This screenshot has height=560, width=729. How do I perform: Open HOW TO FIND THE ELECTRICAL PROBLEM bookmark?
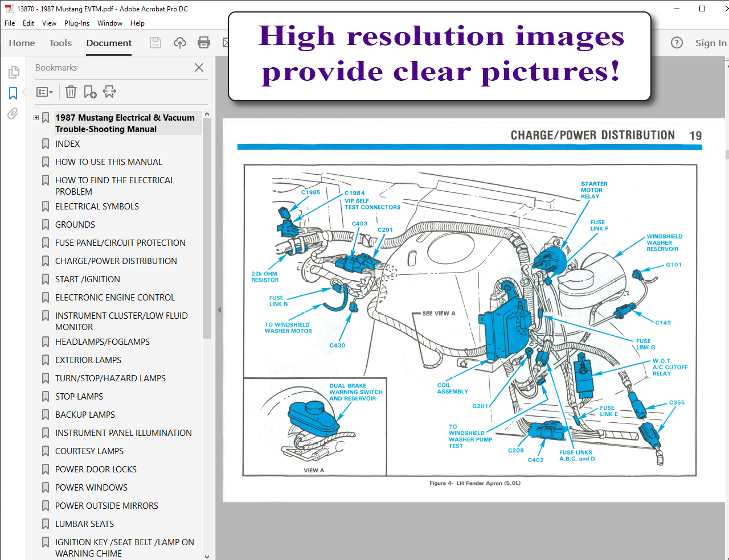pos(114,186)
